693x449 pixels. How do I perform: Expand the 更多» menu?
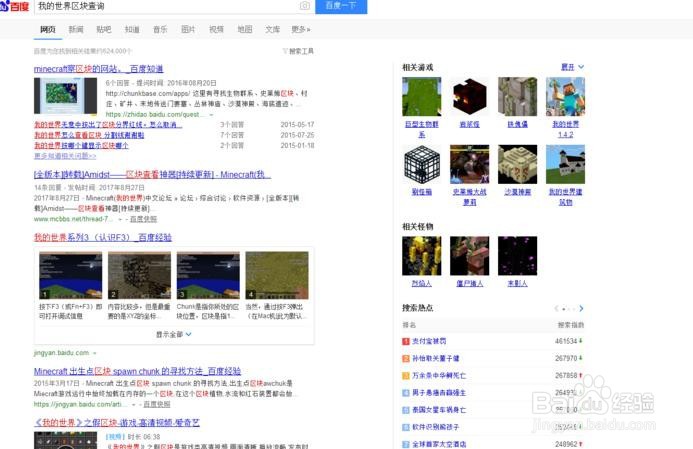click(301, 30)
